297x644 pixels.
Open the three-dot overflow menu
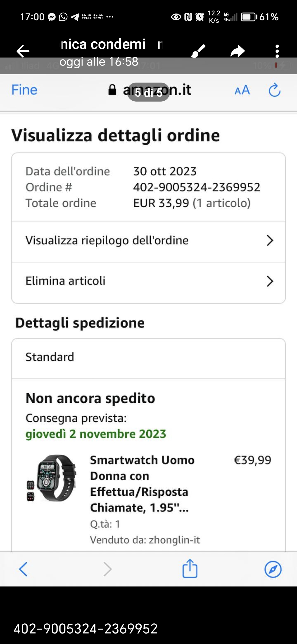click(x=277, y=51)
